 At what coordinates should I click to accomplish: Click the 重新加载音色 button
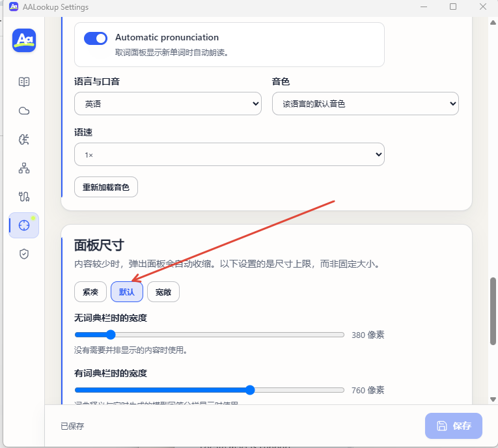pyautogui.click(x=106, y=187)
